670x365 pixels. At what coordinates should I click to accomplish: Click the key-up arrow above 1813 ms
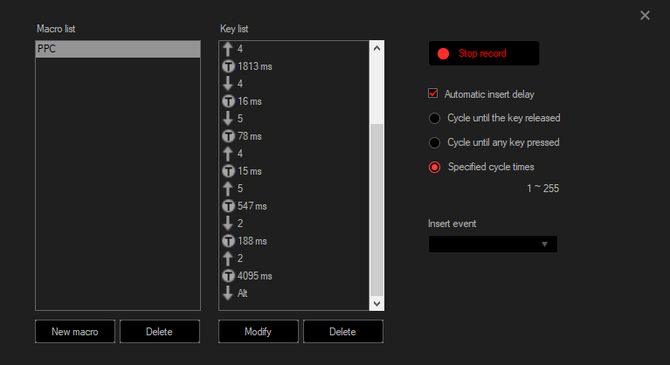[228, 49]
